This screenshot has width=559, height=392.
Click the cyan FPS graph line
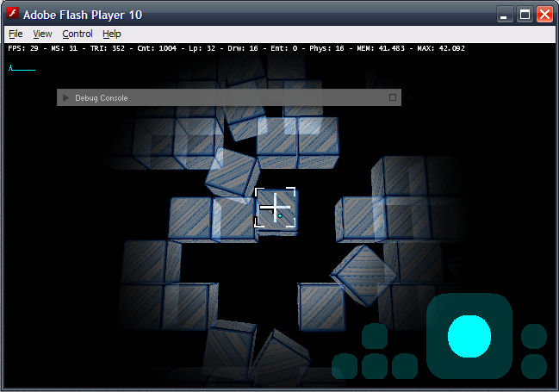click(22, 68)
